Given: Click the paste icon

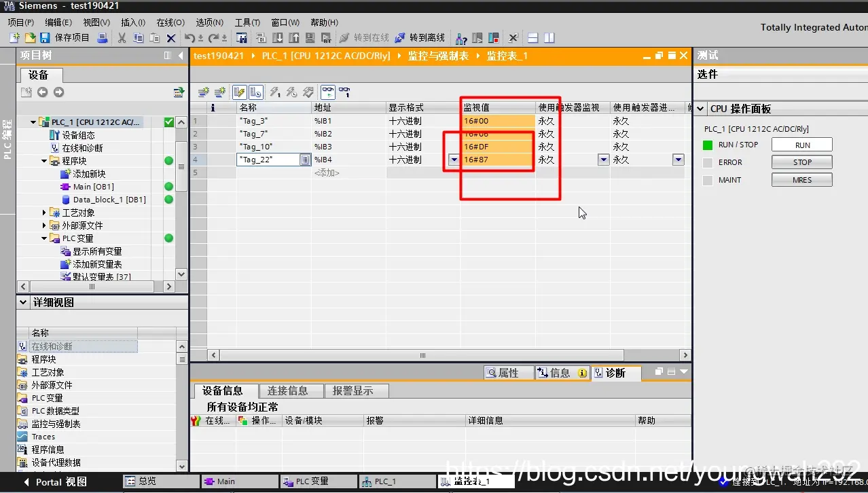Looking at the screenshot, I should (155, 38).
